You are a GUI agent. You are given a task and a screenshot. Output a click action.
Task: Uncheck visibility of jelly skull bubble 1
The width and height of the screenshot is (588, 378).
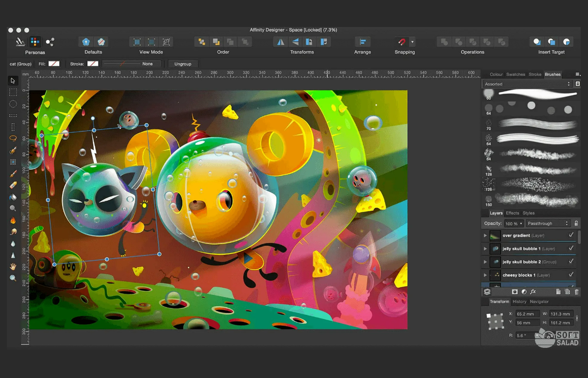571,249
